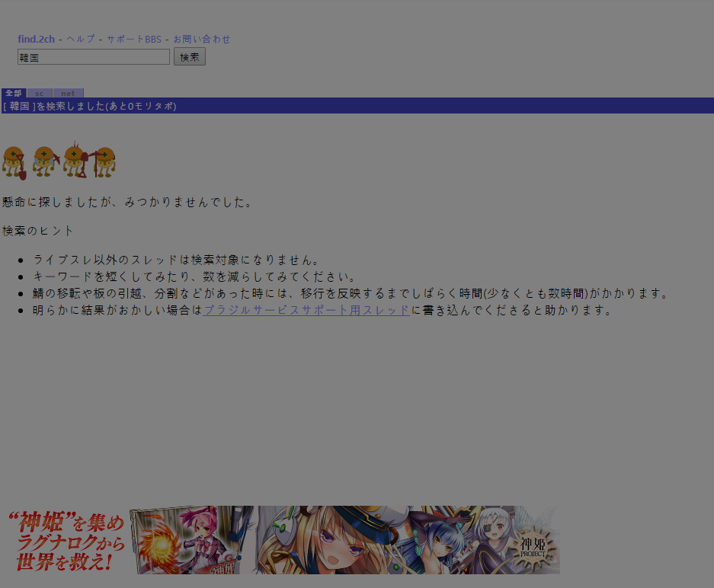
Task: Click the fourth helmet mascot on the right
Action: click(x=104, y=161)
